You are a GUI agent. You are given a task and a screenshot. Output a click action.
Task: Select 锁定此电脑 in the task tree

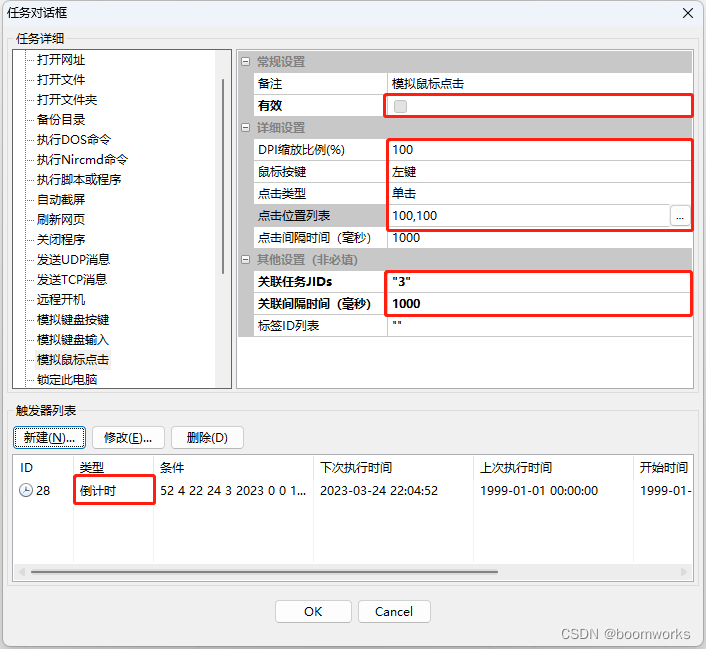click(x=67, y=379)
